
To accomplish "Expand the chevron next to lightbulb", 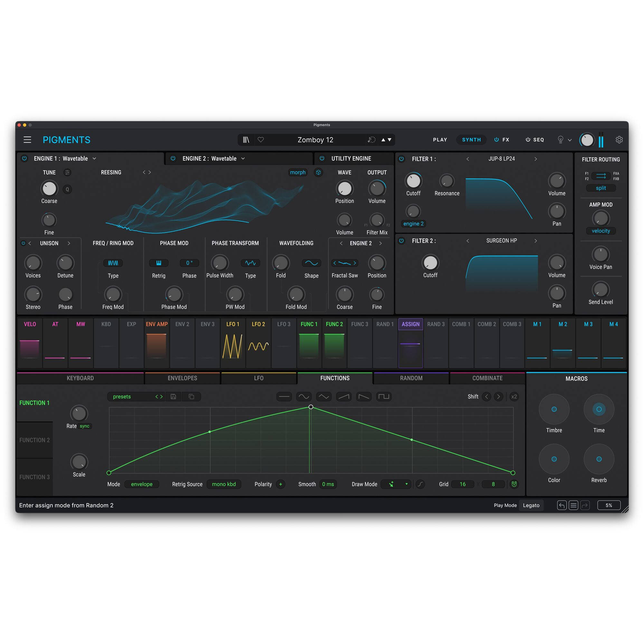I will [x=570, y=140].
